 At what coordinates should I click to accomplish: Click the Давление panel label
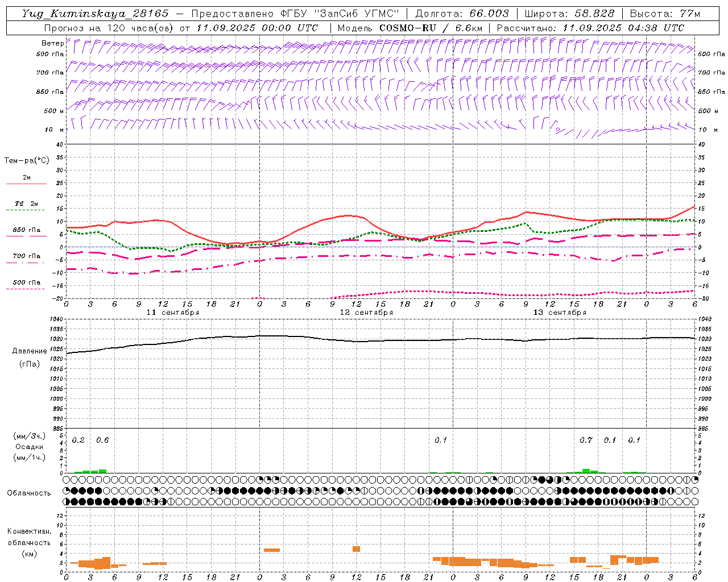click(30, 351)
